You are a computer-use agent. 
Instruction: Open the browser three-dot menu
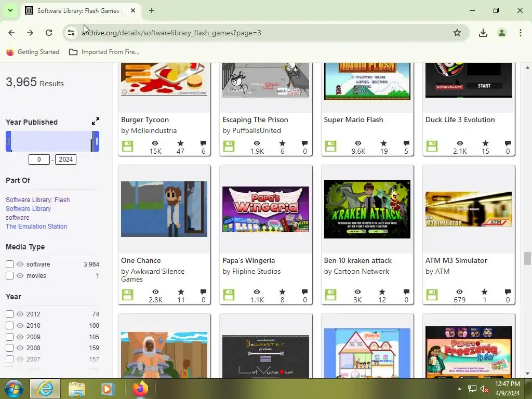(x=521, y=33)
